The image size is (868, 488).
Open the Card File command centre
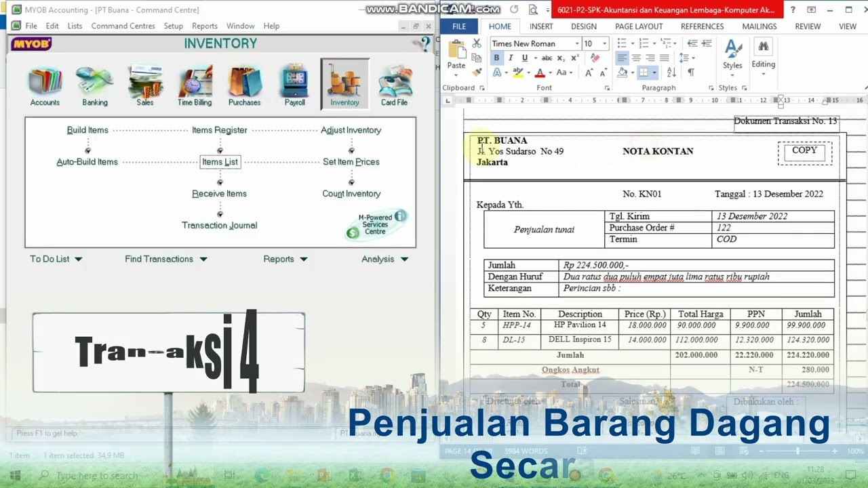(x=394, y=85)
